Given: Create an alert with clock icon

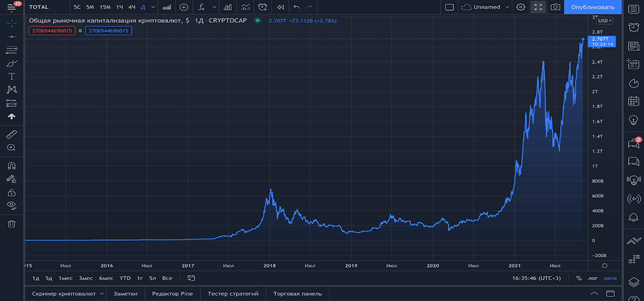Looking at the screenshot, I should (x=263, y=7).
